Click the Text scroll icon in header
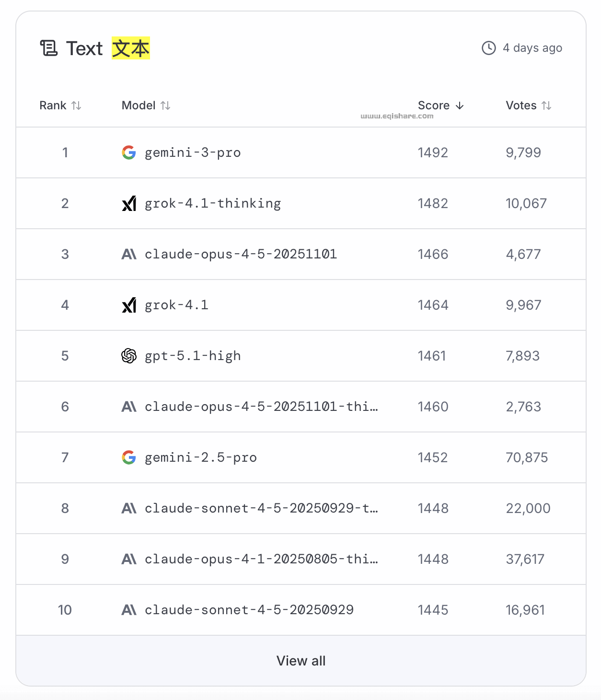This screenshot has width=601, height=700. (x=48, y=48)
